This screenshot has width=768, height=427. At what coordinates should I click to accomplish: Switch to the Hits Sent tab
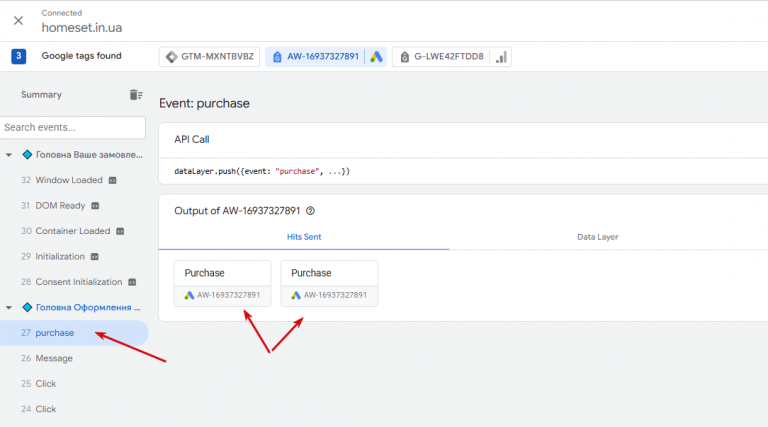pyautogui.click(x=304, y=237)
